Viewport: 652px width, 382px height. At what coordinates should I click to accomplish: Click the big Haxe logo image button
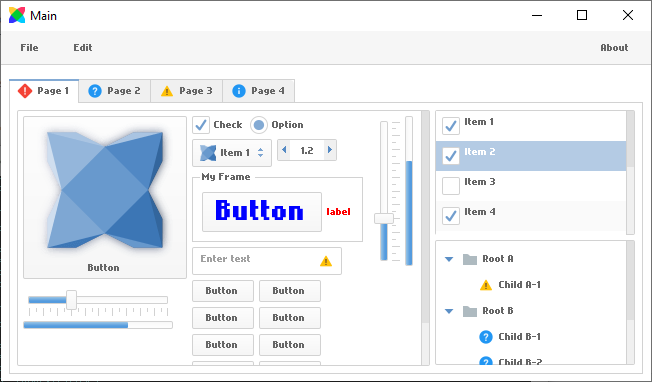point(105,197)
